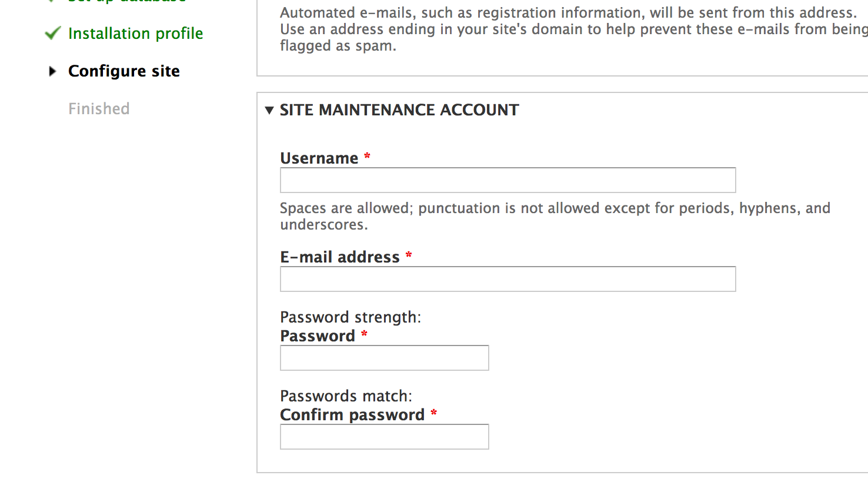Click the Finished step label
Viewport: 868px width, 485px height.
(99, 108)
